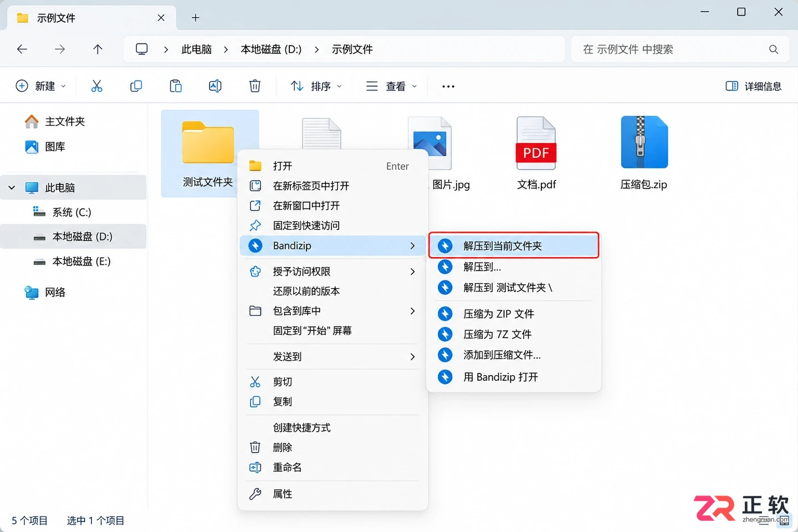Click 固定到快速访问
Viewport: 798px width, 532px height.
pyautogui.click(x=332, y=226)
